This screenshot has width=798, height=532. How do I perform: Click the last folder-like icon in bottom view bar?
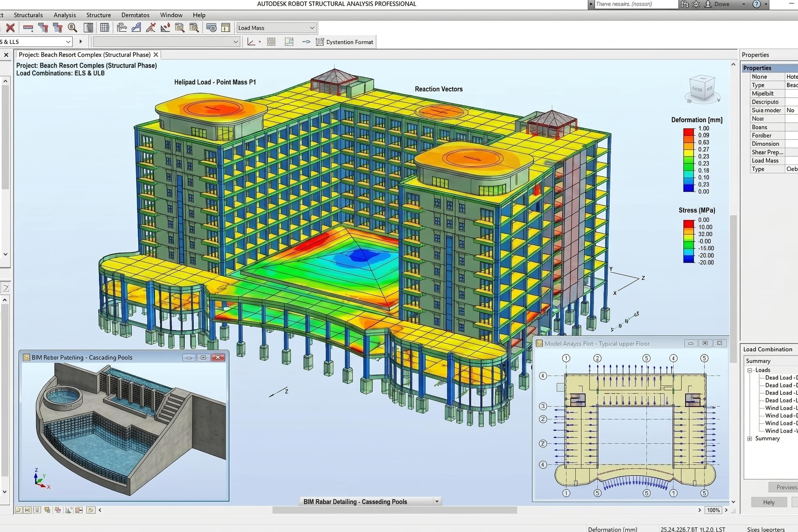pos(91,510)
